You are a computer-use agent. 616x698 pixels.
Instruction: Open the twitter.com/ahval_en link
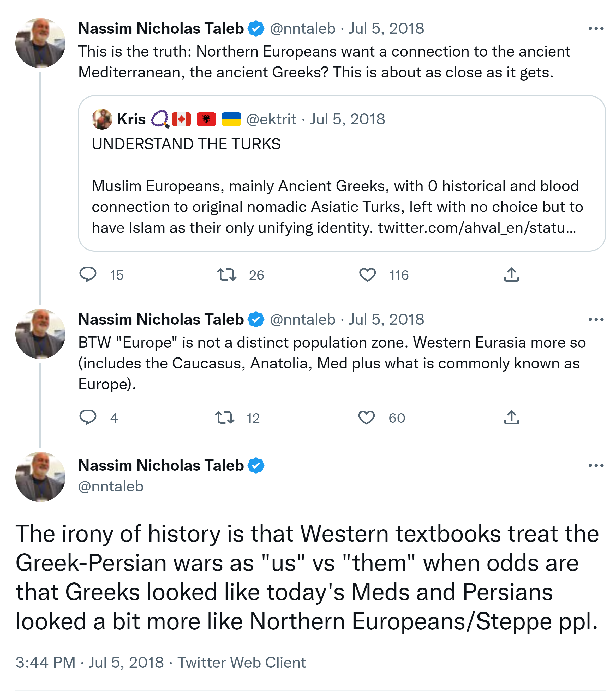477,228
